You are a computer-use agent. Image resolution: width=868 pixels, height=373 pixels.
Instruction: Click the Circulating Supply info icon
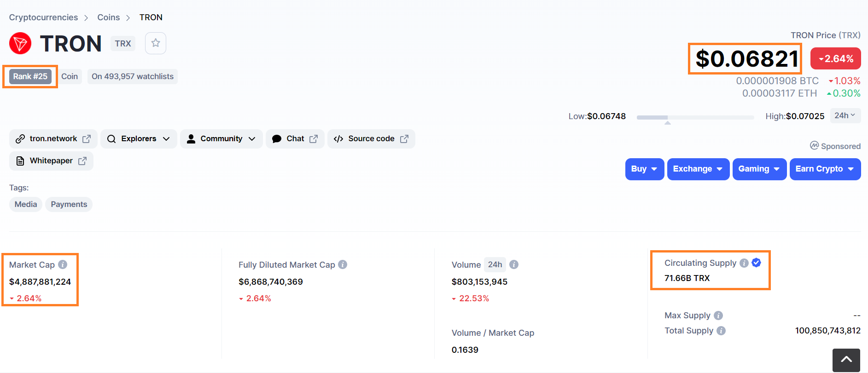coord(744,263)
